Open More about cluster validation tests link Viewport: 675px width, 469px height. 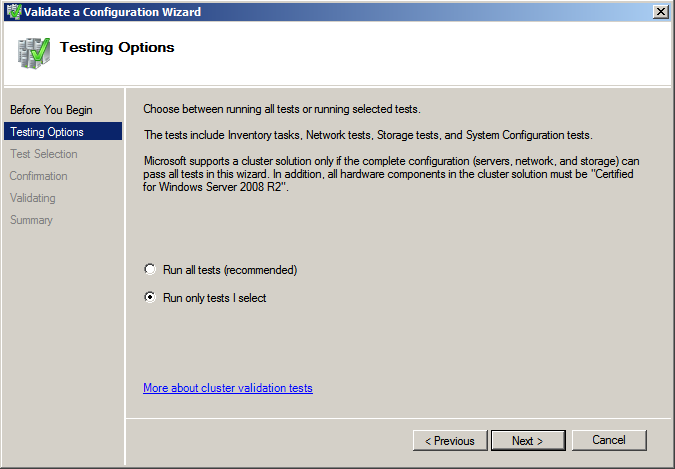coord(228,388)
